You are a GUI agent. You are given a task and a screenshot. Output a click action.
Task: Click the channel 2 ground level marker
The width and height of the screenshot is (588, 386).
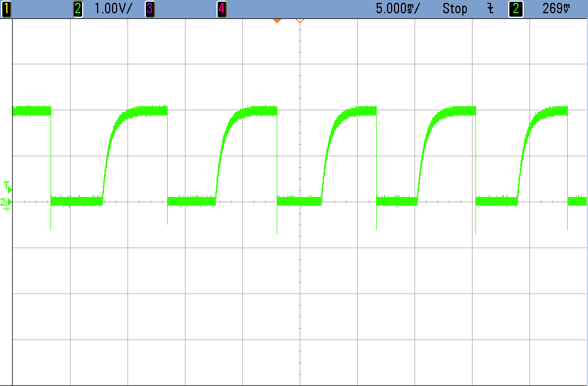6,203
